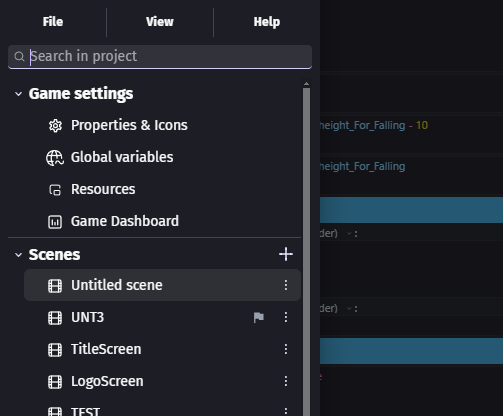Image resolution: width=503 pixels, height=416 pixels.
Task: Click the Game Dashboard chart icon
Action: (x=55, y=222)
